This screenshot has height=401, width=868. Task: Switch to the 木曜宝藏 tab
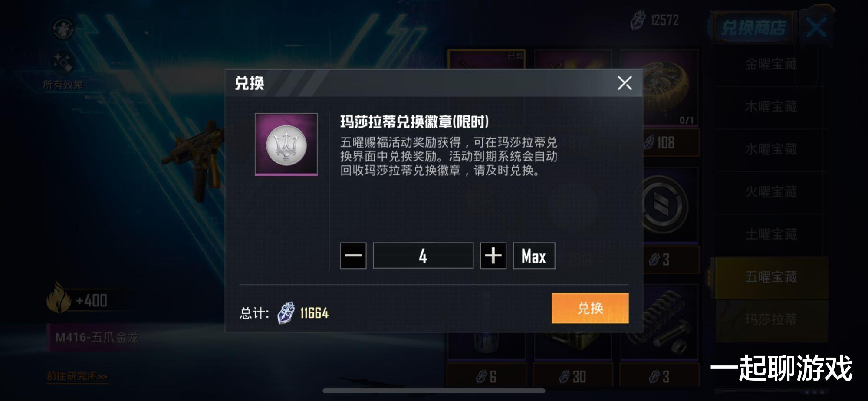tap(771, 107)
